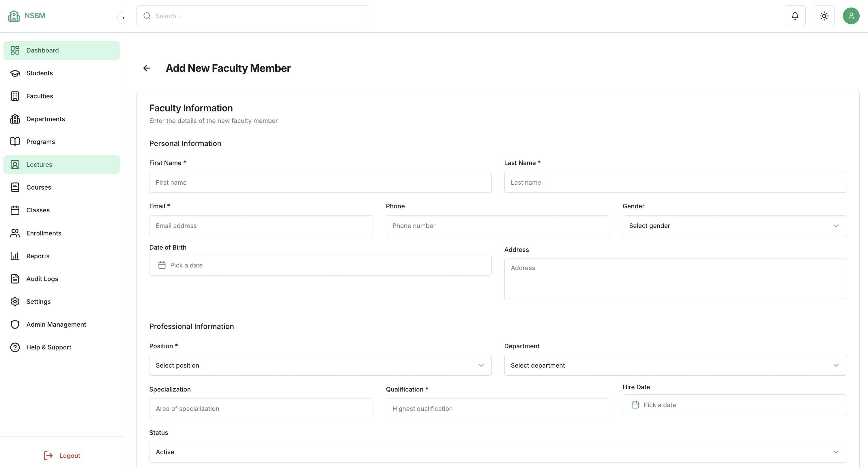Viewport: 868px width, 468px height.
Task: Click the back arrow beside page title
Action: point(147,68)
